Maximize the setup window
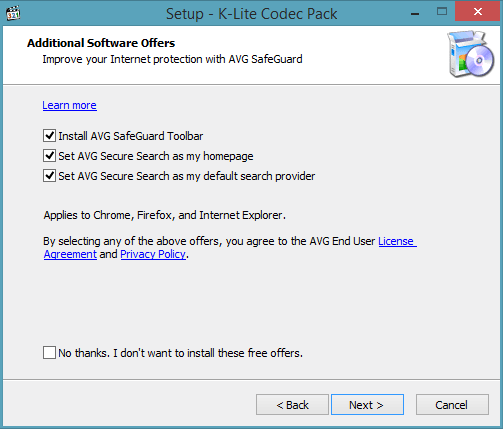 pos(442,12)
